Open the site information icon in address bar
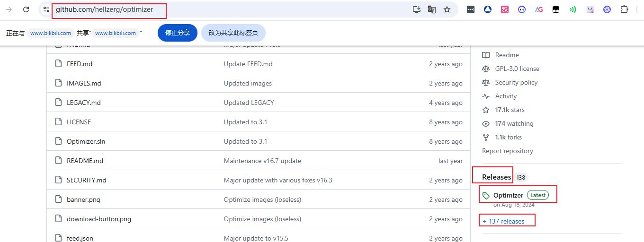 [46, 9]
